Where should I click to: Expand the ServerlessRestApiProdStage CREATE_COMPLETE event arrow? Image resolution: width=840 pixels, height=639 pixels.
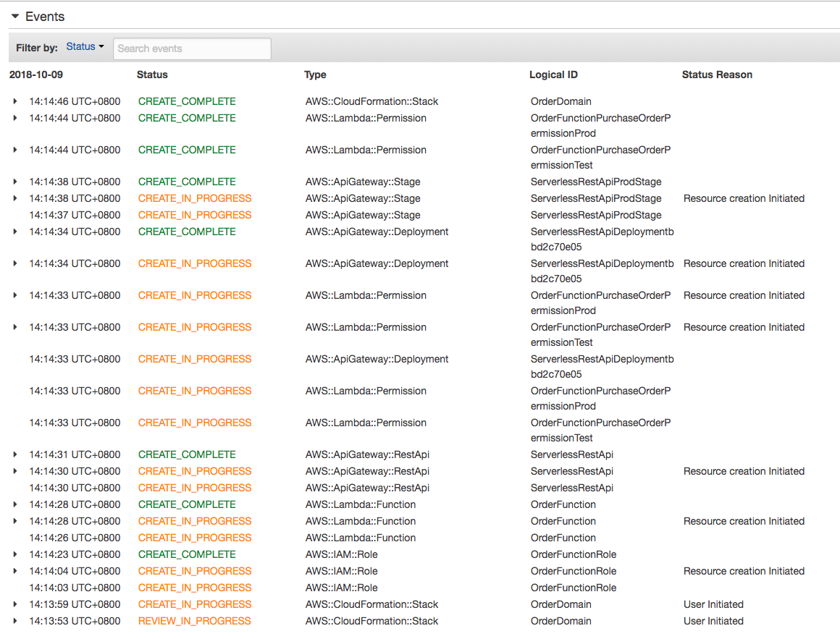point(14,182)
